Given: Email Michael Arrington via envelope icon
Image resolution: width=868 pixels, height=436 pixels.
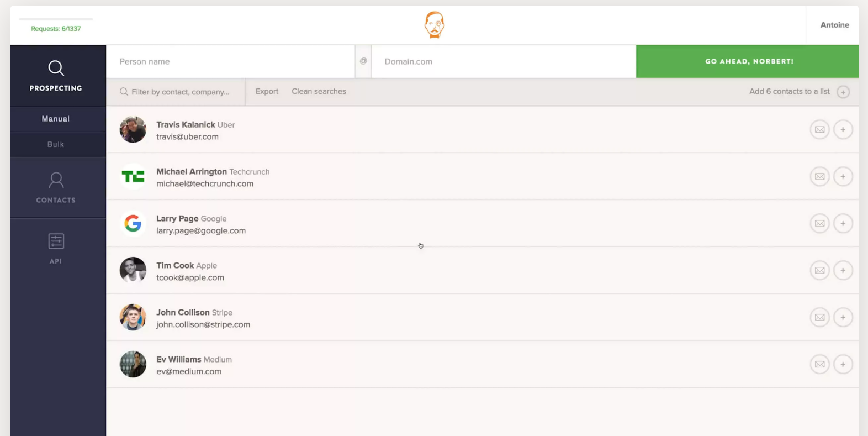Looking at the screenshot, I should point(820,176).
